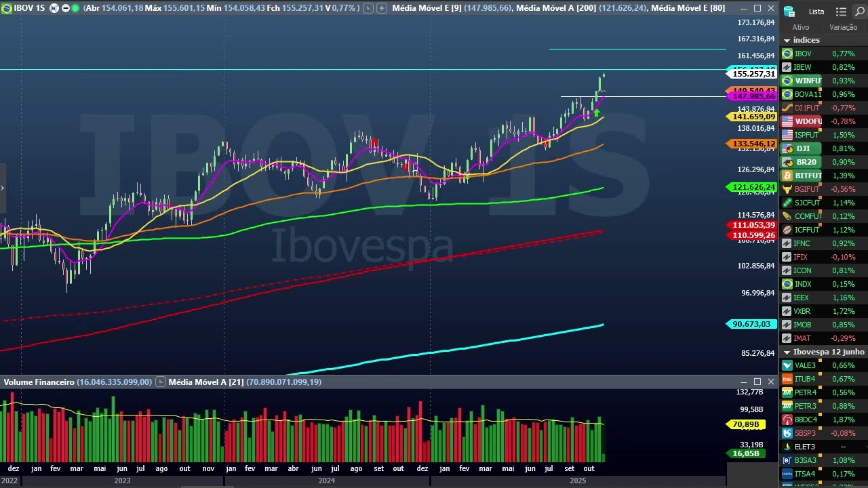Click the SJCFUT asset icon

pos(787,203)
